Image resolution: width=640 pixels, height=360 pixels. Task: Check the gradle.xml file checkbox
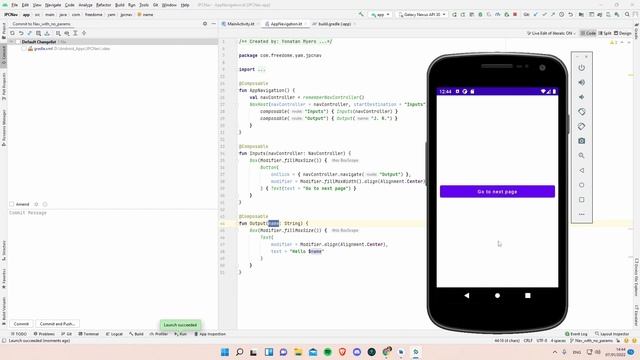(24, 49)
